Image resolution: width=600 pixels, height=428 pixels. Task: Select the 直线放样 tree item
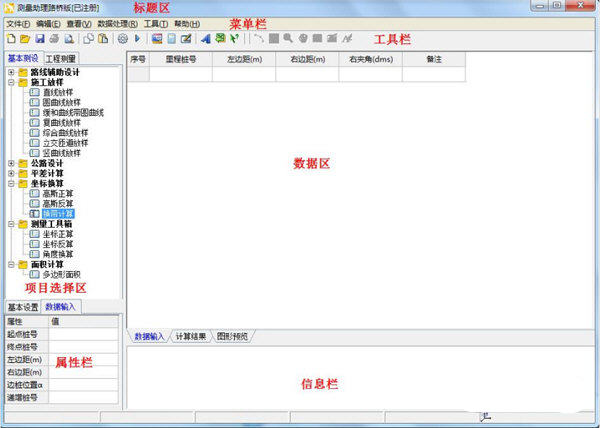(x=58, y=92)
